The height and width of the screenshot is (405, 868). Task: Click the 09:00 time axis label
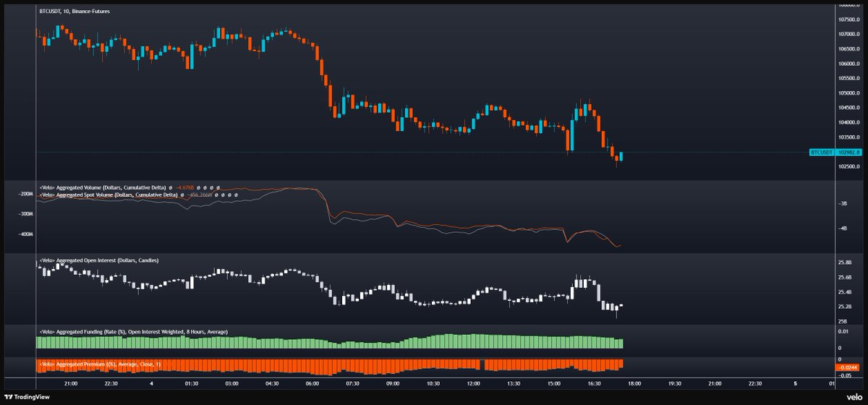[x=393, y=383]
